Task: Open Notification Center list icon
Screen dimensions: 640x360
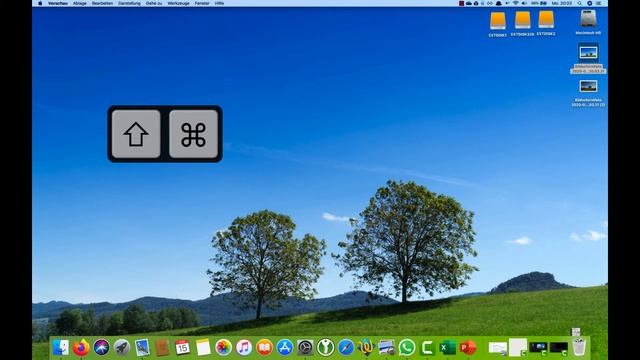Action: pyautogui.click(x=599, y=3)
